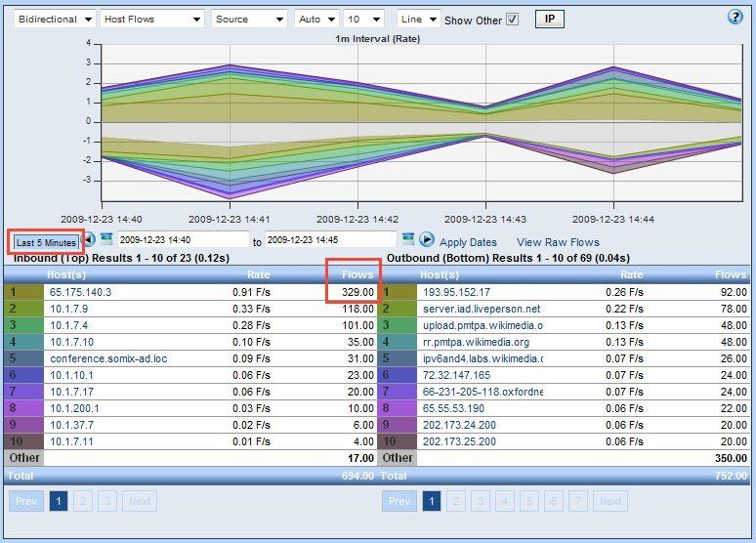The width and height of the screenshot is (756, 543).
Task: Click the start date field 2009-12-23 14:40
Action: tap(183, 239)
